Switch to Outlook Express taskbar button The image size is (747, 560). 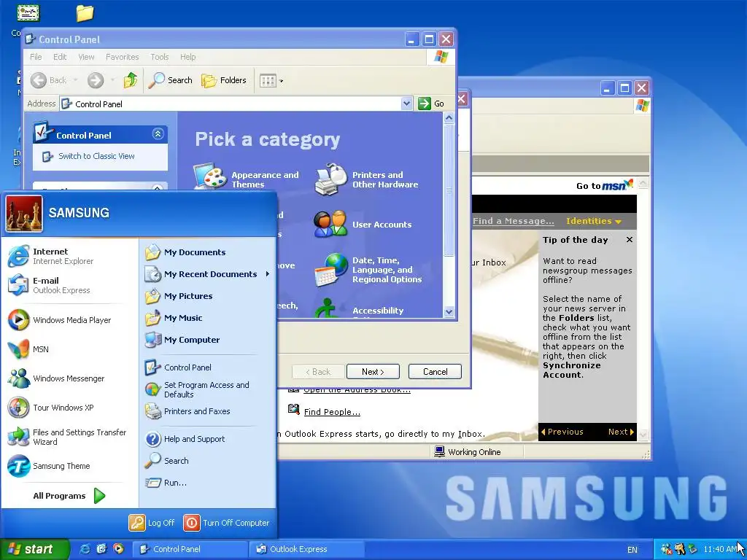pos(306,549)
